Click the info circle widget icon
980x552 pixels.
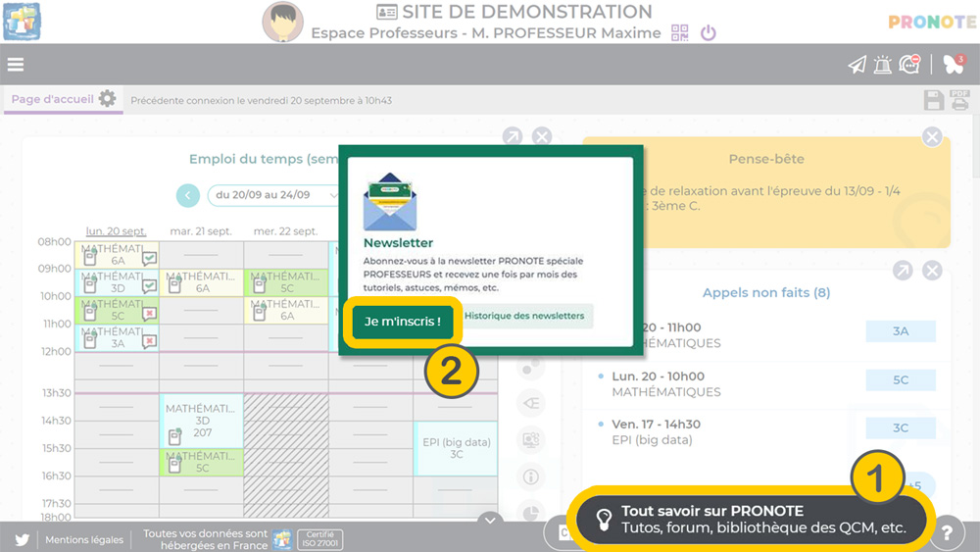(x=530, y=477)
